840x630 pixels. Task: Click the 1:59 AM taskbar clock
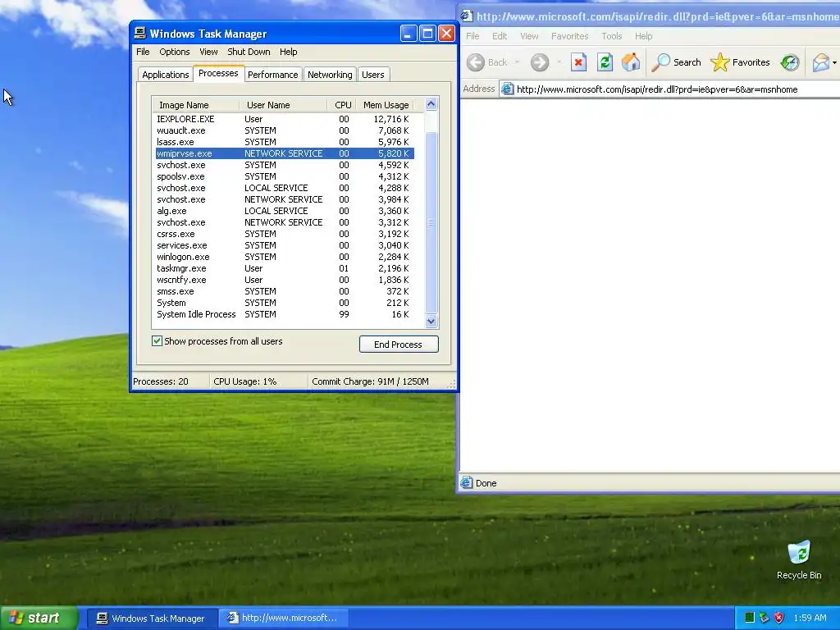pyautogui.click(x=810, y=618)
